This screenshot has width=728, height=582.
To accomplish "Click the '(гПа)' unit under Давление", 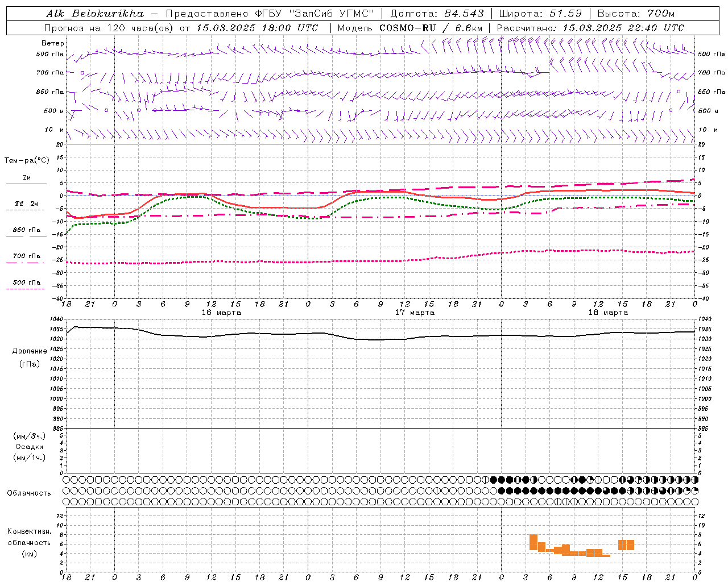I will coord(30,364).
